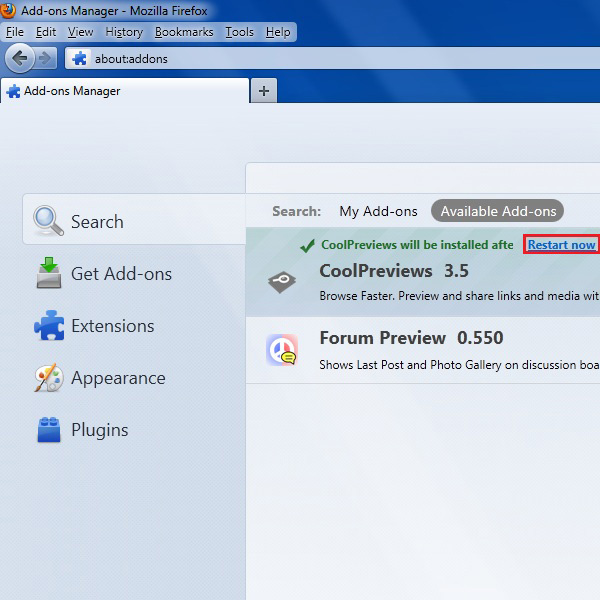600x600 pixels.
Task: Click the blue puzzle Extensions icon
Action: pos(49,325)
